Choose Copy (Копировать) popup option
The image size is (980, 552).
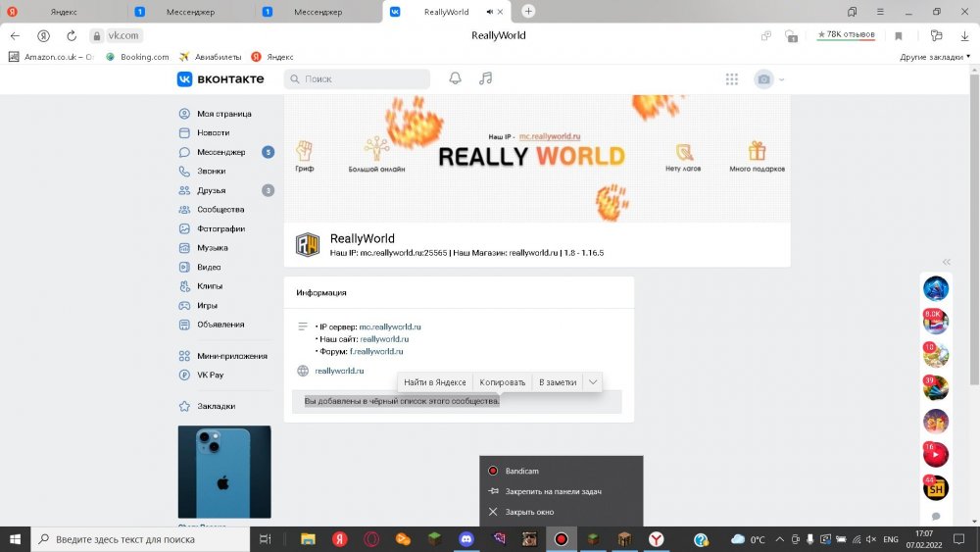pyautogui.click(x=502, y=382)
